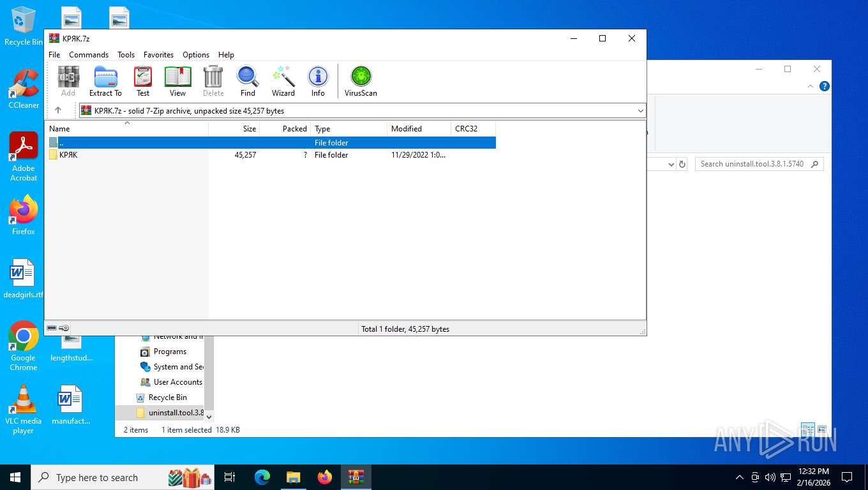Select Recycle Bin in Explorer navigation pane
This screenshot has width=868, height=490.
[x=161, y=397]
